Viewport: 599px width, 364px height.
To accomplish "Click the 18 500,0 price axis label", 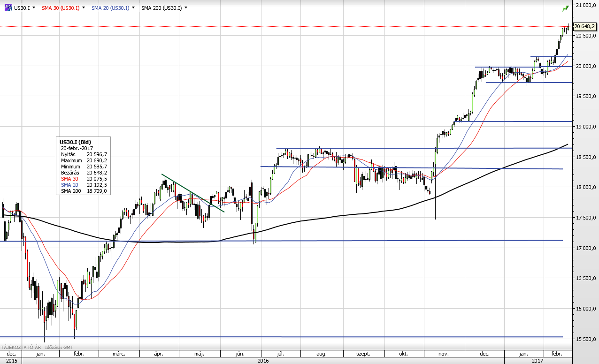I will click(585, 157).
